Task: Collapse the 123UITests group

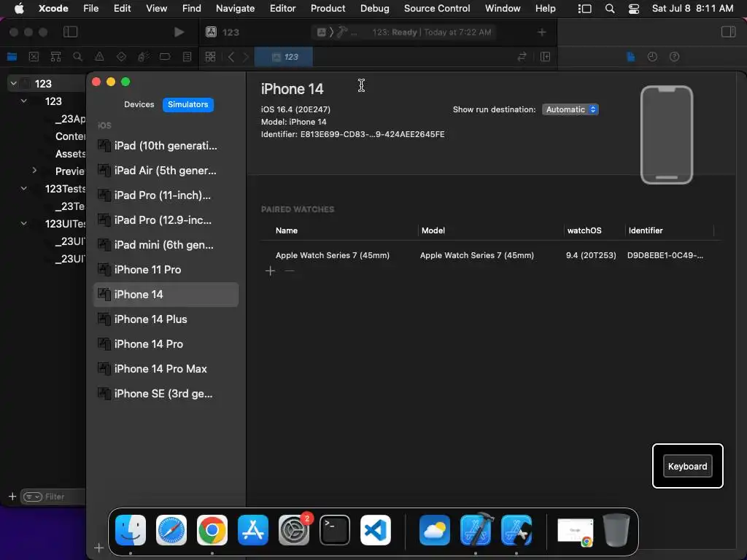Action: tap(24, 223)
